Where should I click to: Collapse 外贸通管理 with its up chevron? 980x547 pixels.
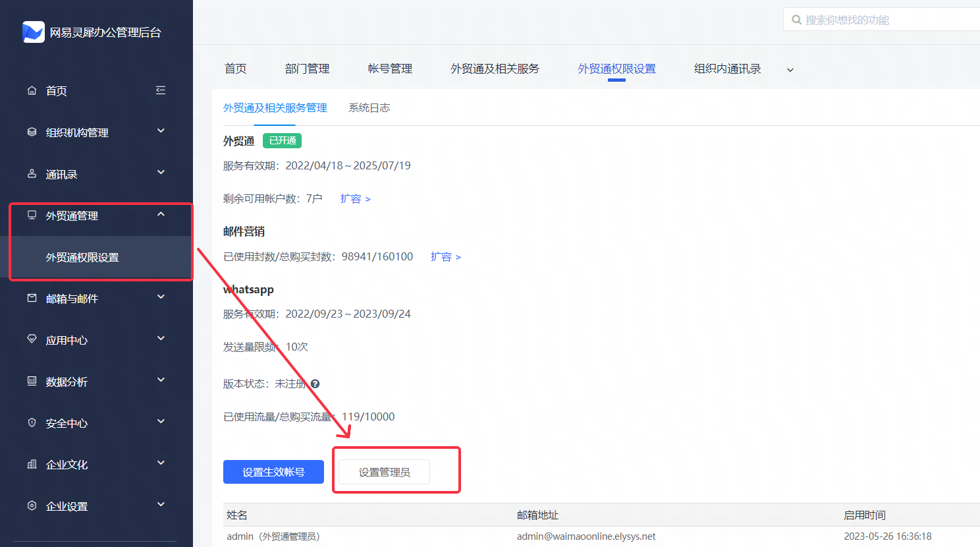pyautogui.click(x=161, y=214)
